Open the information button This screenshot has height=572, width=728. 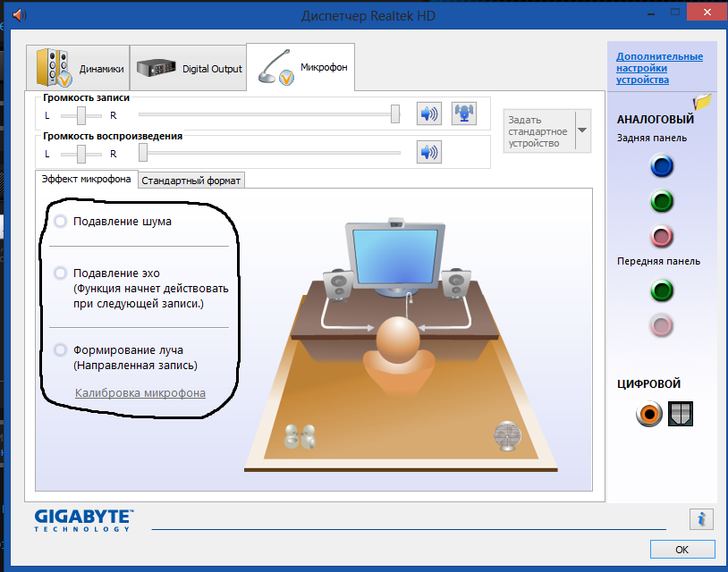point(701,518)
